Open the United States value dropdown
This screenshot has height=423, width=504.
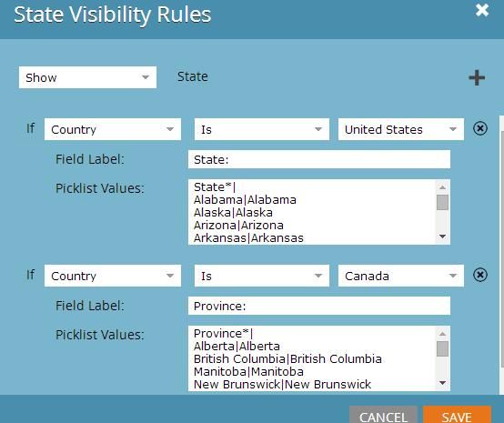(401, 129)
